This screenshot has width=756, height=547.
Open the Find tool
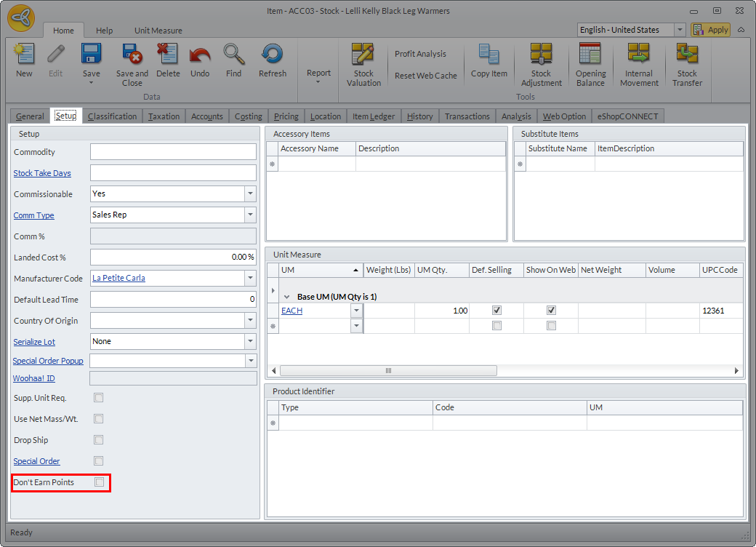[x=233, y=60]
